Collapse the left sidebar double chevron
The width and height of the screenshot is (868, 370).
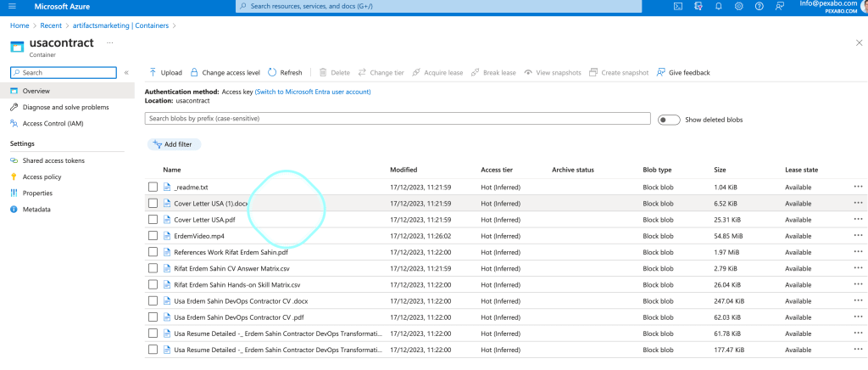click(126, 73)
